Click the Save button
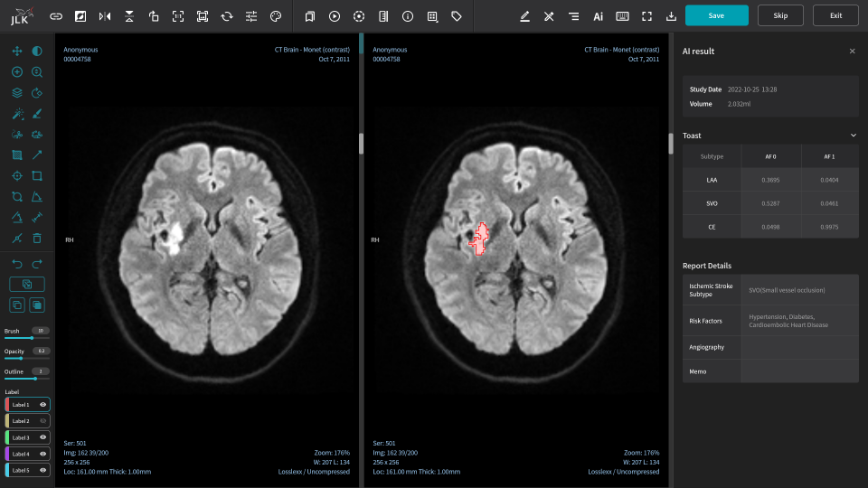 pyautogui.click(x=716, y=15)
